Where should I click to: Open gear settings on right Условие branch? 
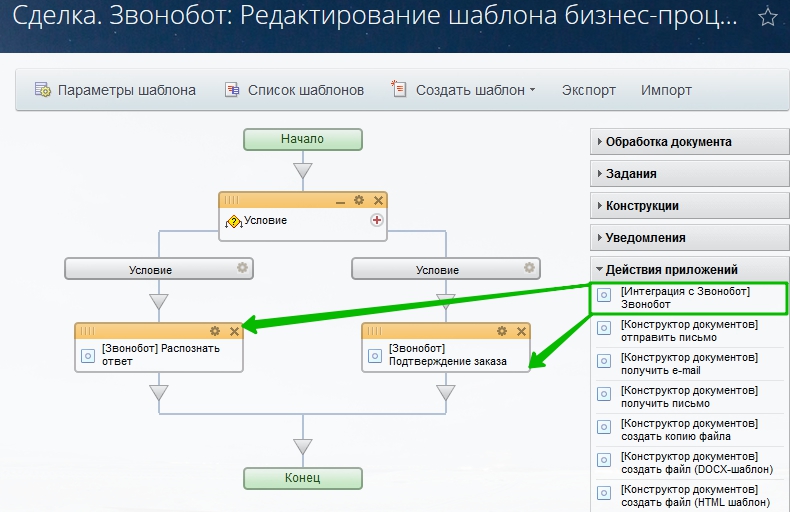click(x=528, y=268)
